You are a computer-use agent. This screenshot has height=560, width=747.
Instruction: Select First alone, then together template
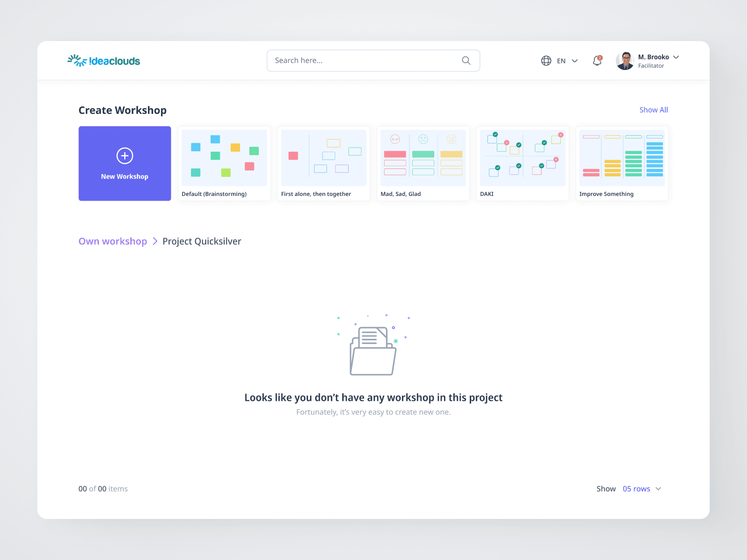[324, 163]
